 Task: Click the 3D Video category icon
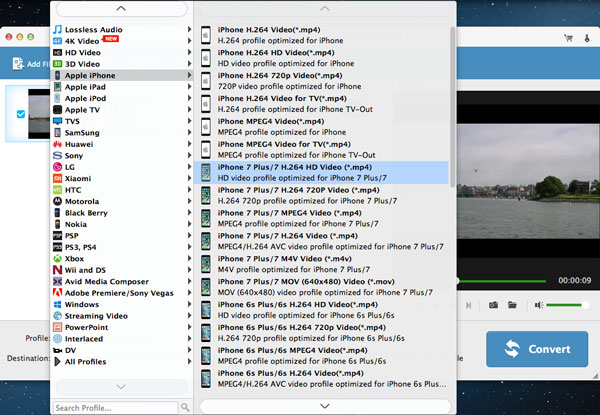[x=57, y=64]
